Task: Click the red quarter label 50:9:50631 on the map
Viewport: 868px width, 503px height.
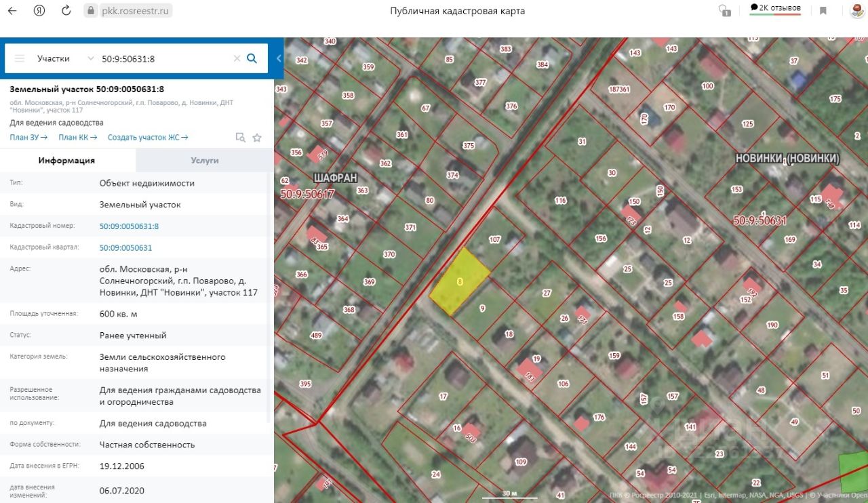Action: pos(760,220)
